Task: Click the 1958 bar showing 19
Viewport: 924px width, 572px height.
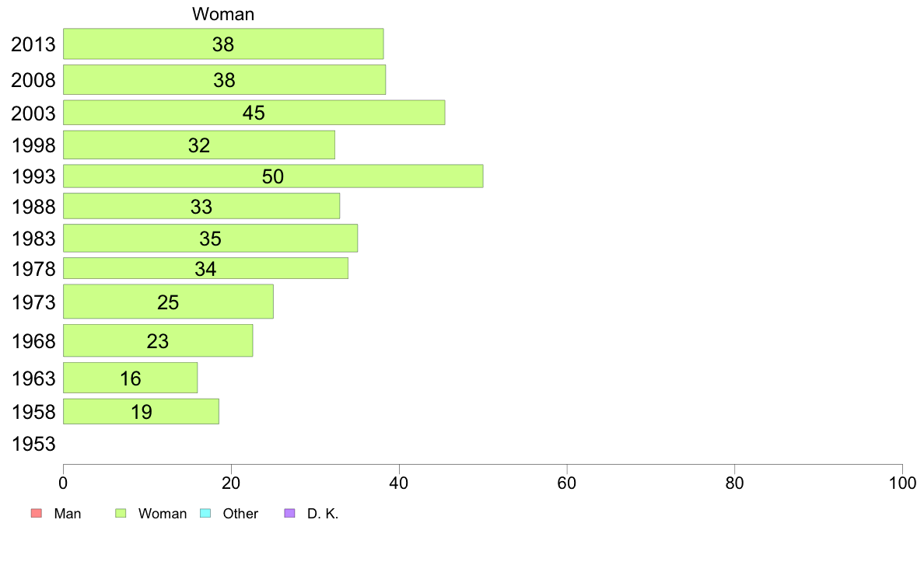Action: pos(141,411)
